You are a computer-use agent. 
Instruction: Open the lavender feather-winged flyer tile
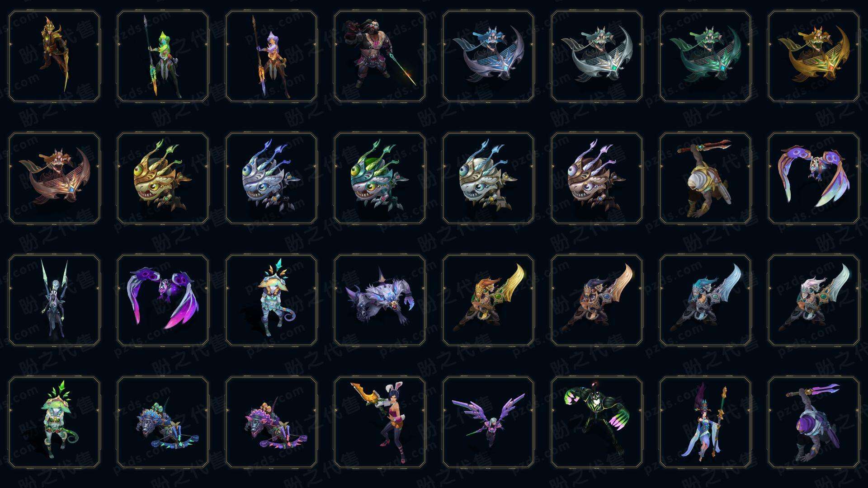(488, 422)
